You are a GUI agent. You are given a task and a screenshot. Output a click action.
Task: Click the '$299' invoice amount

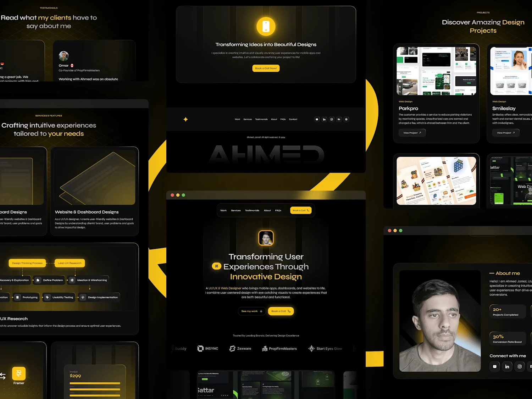75,376
